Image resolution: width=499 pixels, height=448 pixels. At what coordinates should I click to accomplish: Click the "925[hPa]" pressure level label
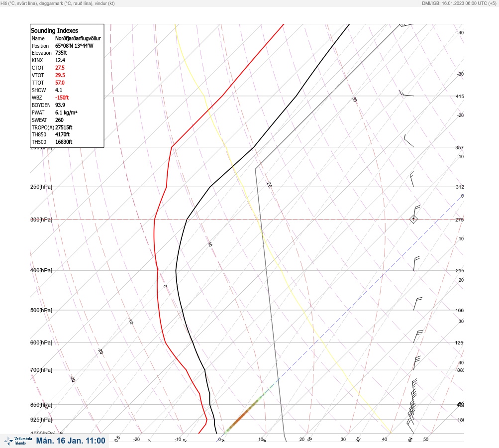41,420
